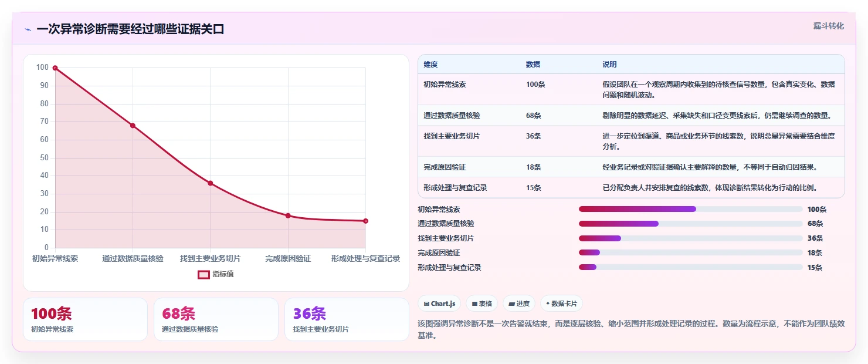Viewport: 868px width, 364px height.
Task: Select the chart point for 找到主要业务切片
Action: pyautogui.click(x=211, y=183)
